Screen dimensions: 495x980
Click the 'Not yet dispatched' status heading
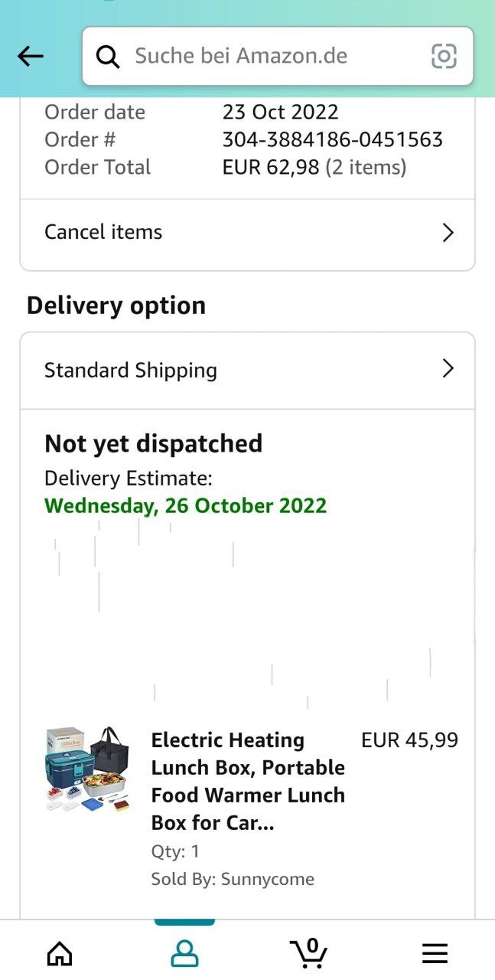click(153, 444)
